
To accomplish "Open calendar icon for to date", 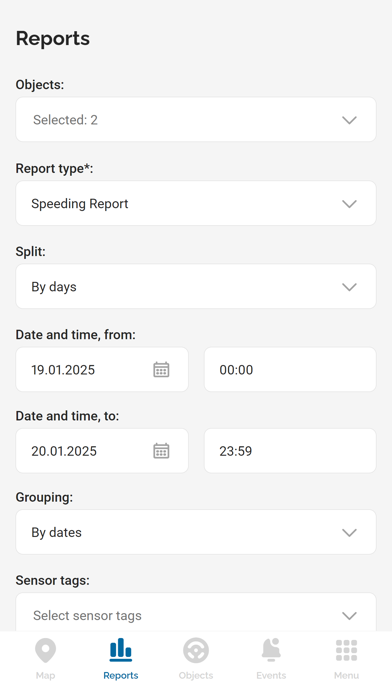I will click(161, 451).
